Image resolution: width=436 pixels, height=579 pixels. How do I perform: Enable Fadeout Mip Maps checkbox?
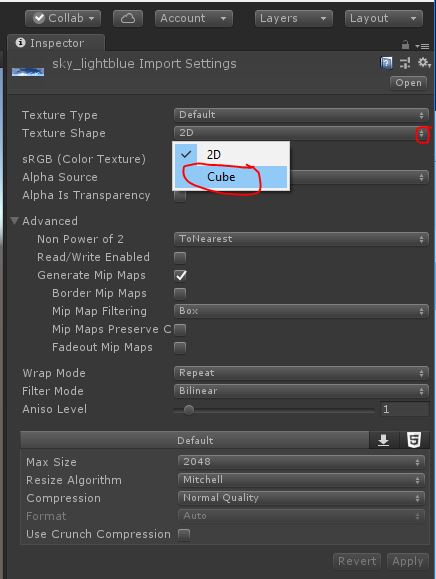180,347
